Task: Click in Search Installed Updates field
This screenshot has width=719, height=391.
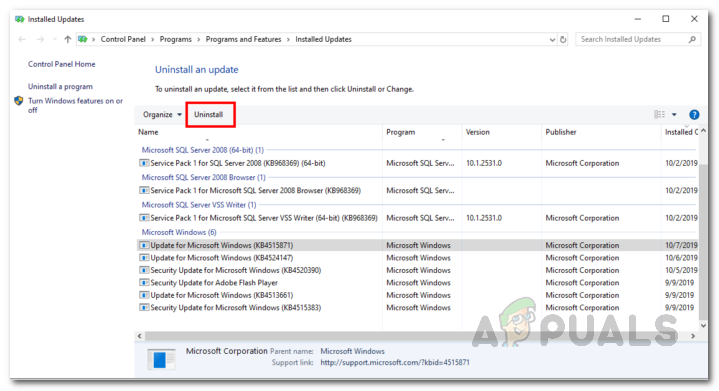Action: click(x=632, y=39)
